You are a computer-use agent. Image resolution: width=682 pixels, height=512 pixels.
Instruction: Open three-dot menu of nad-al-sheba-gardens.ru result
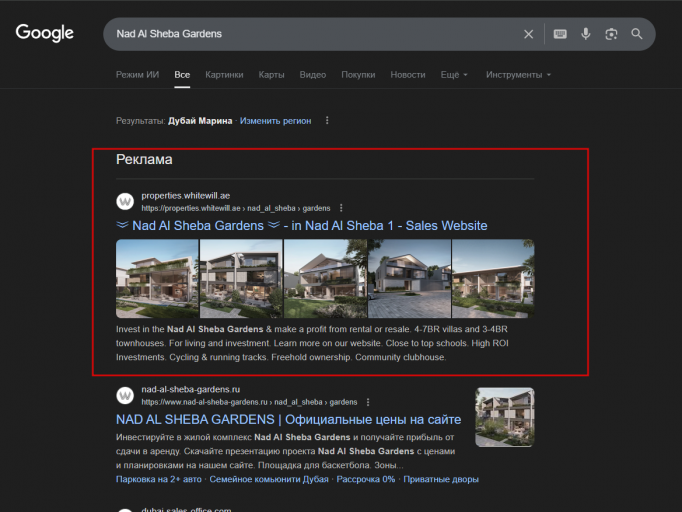(x=368, y=402)
